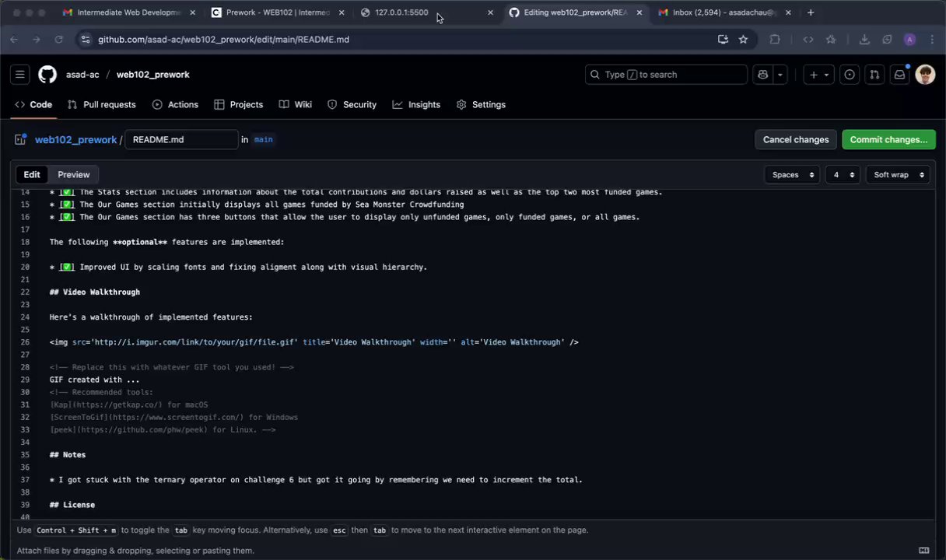Screen dimensions: 946x560
Task: Open the Chrome profile avatar 'A'
Action: (909, 40)
